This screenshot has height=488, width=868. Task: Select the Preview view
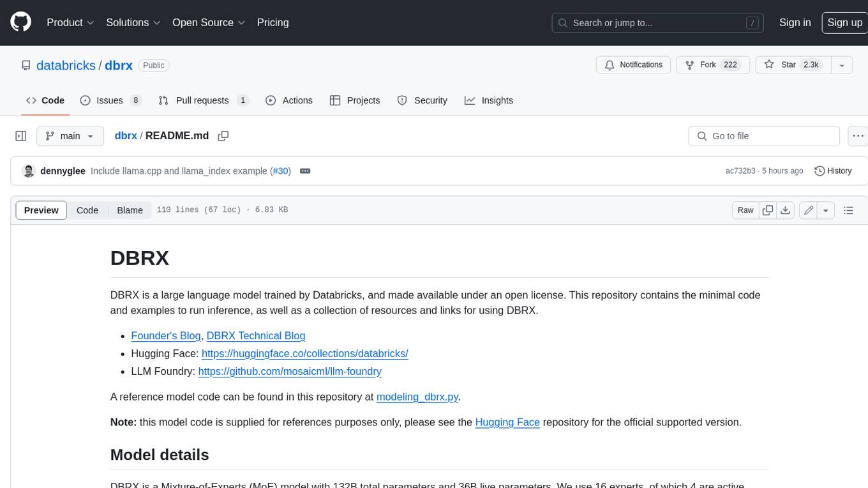[41, 210]
